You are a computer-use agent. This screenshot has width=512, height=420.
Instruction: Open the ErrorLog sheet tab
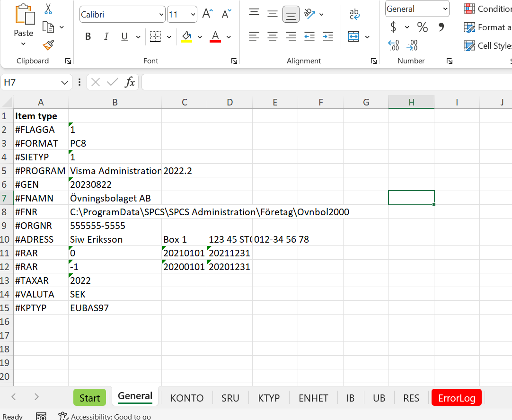[456, 398]
